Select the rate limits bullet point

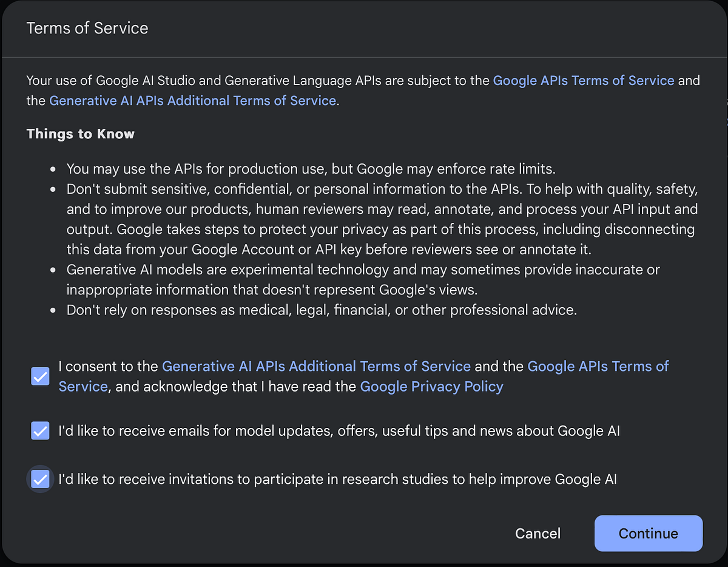pos(311,169)
